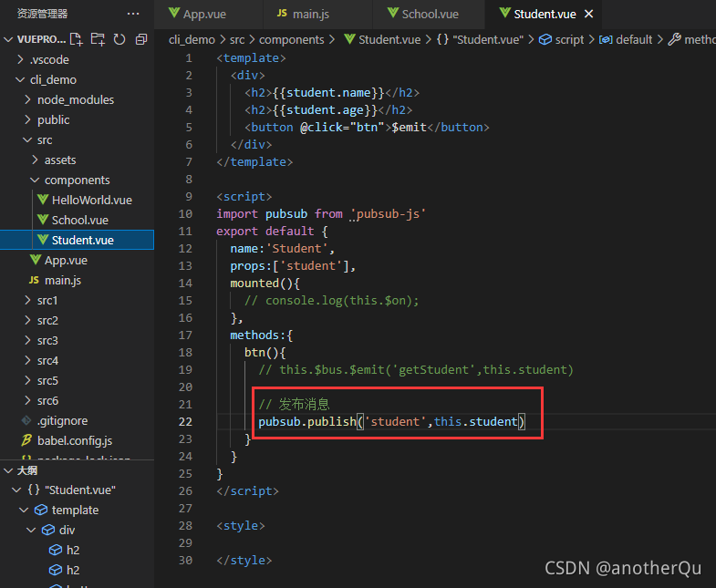The height and width of the screenshot is (588, 716).
Task: Open HelloWorld.vue in the file tree
Action: point(92,201)
